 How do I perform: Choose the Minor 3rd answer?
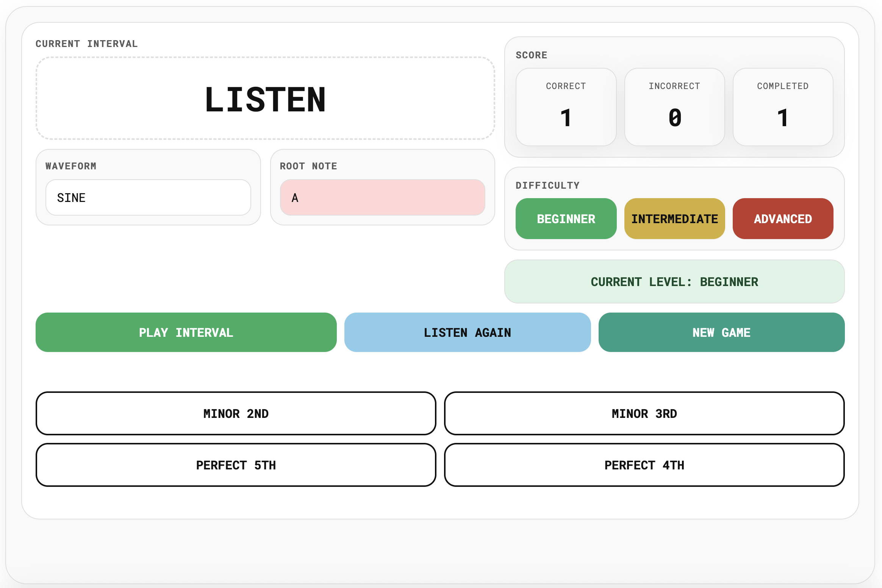point(644,413)
